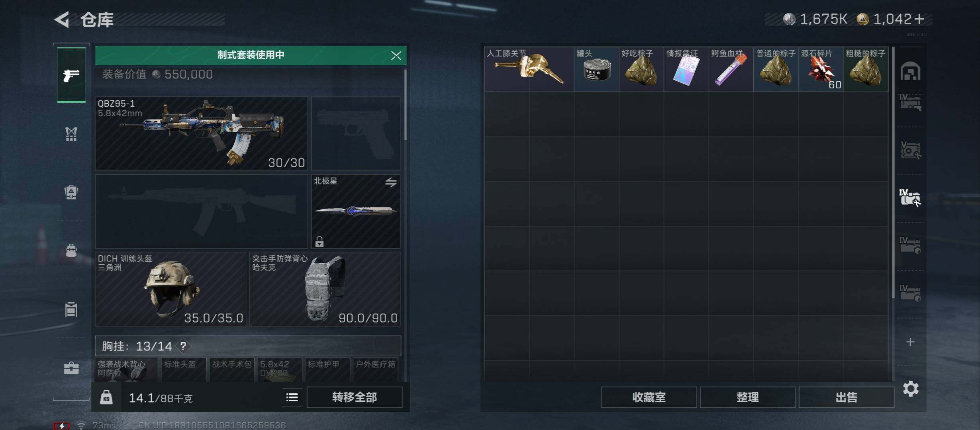This screenshot has width=980, height=430.
Task: Open the body armor tab in the sidebar
Action: [x=71, y=134]
